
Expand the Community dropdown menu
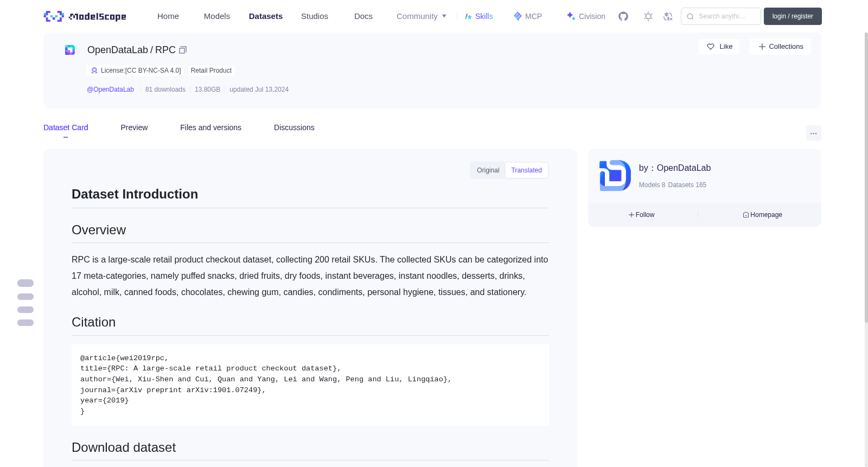pos(422,16)
